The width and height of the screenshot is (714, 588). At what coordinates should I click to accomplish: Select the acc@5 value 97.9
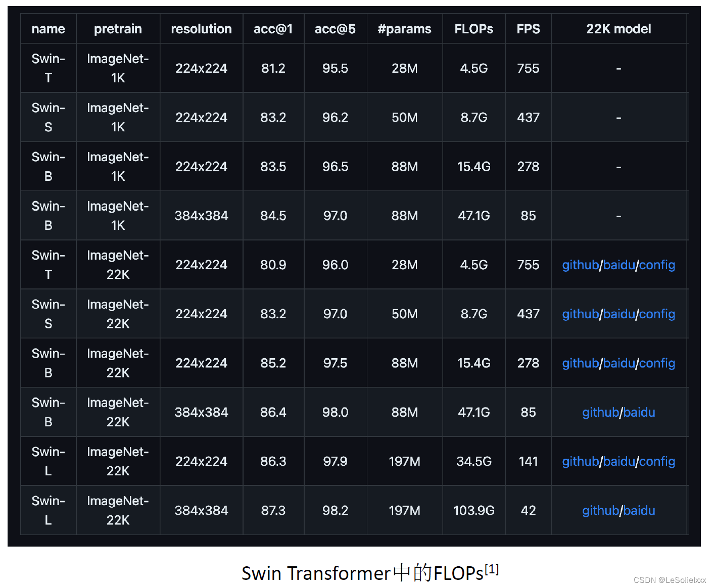pyautogui.click(x=335, y=461)
